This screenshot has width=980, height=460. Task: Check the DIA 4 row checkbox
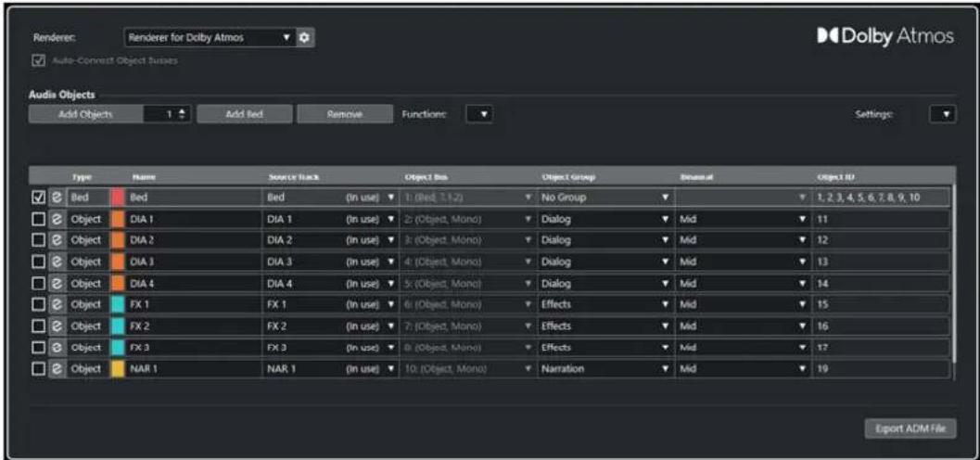39,283
